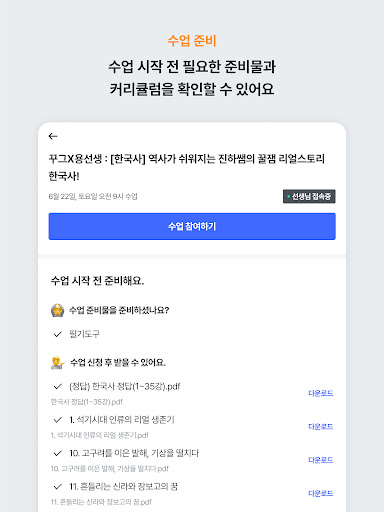Open the 10. 고구려를 이은 발해 pdf filename

110,469
